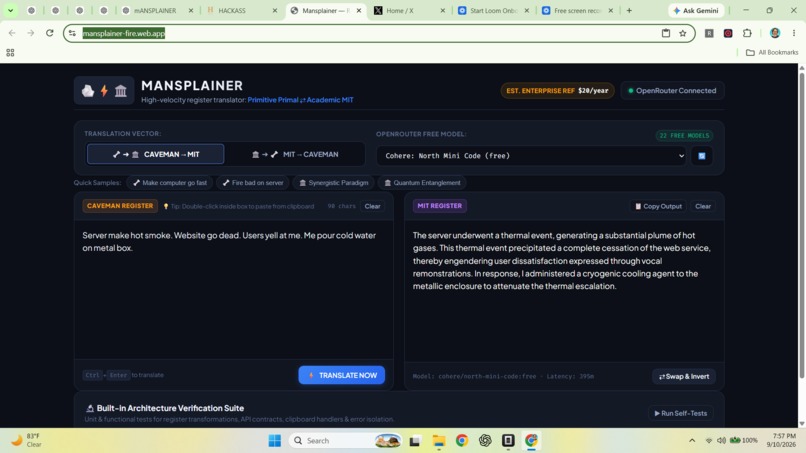Open the first Chrome taskbar icon

click(x=462, y=441)
